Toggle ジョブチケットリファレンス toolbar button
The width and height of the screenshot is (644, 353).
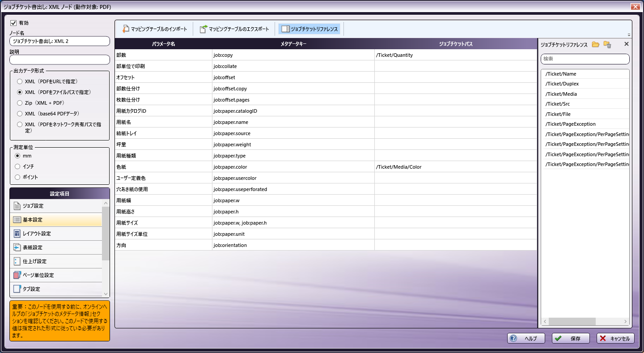310,29
